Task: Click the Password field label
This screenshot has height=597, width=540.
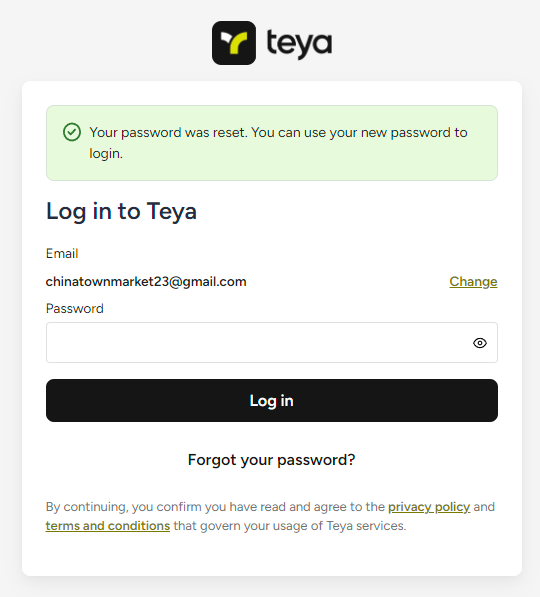Action: [75, 308]
